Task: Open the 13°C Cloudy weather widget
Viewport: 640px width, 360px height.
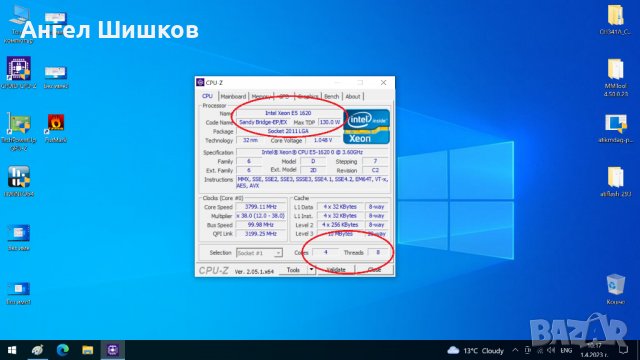Action: 476,351
